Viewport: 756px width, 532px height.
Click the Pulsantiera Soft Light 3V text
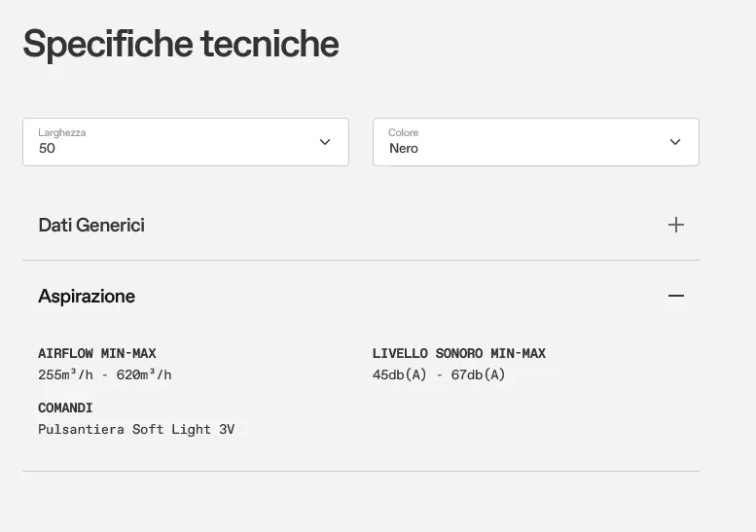pyautogui.click(x=136, y=429)
